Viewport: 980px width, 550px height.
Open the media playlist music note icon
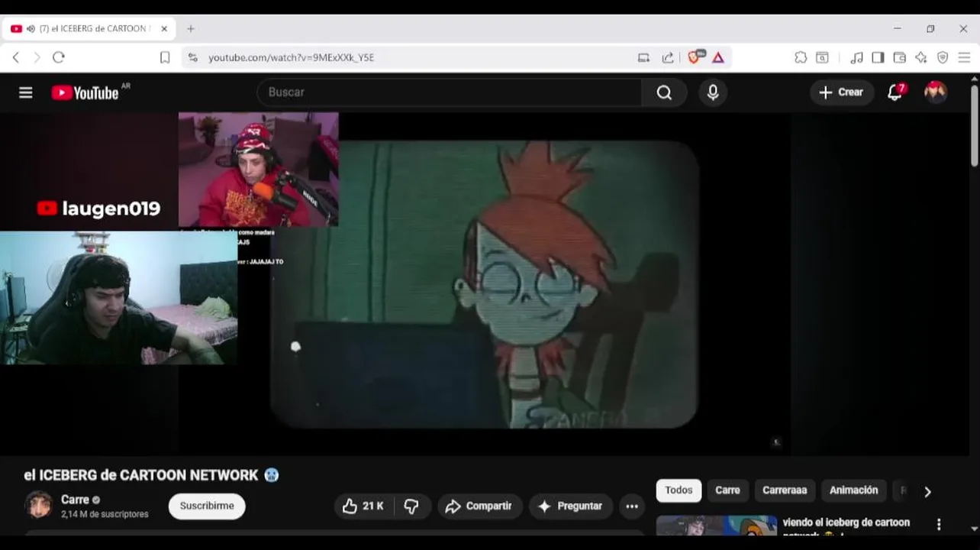tap(856, 57)
